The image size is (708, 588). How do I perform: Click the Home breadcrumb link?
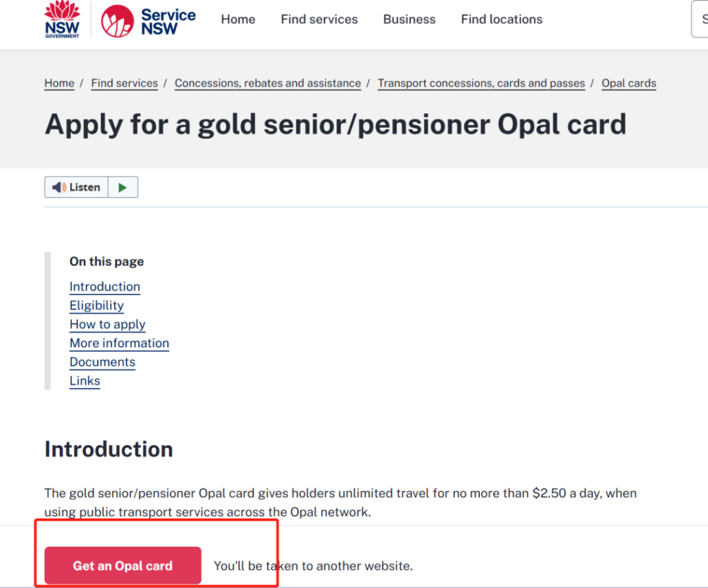(x=59, y=83)
